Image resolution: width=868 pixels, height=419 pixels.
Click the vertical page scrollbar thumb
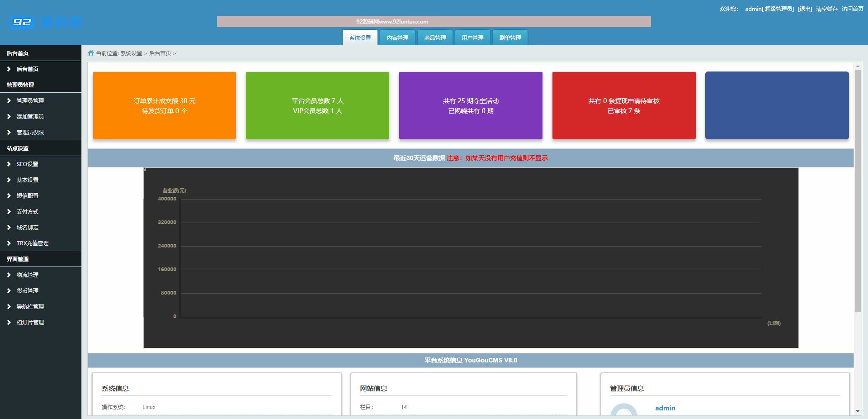858,190
